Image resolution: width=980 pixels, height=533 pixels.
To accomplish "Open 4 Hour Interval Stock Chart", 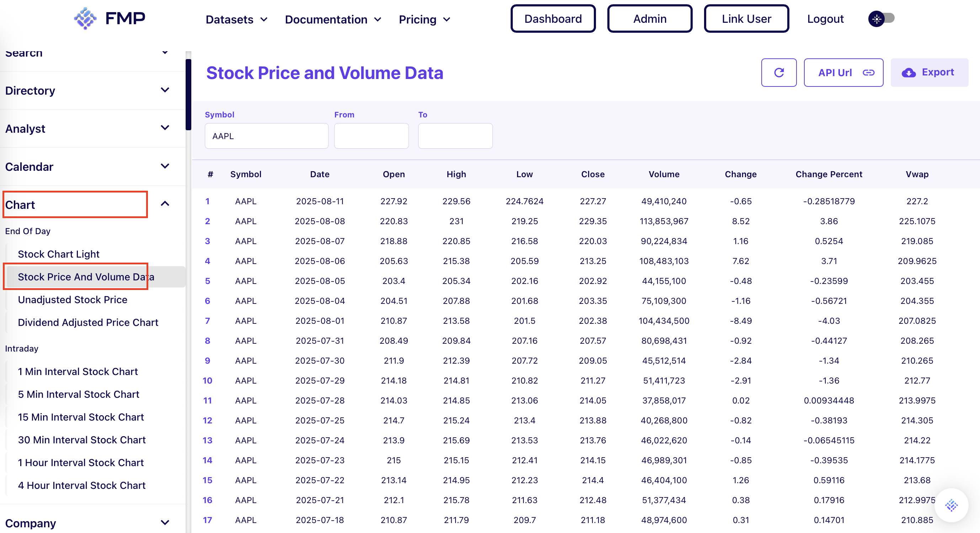I will (x=82, y=485).
